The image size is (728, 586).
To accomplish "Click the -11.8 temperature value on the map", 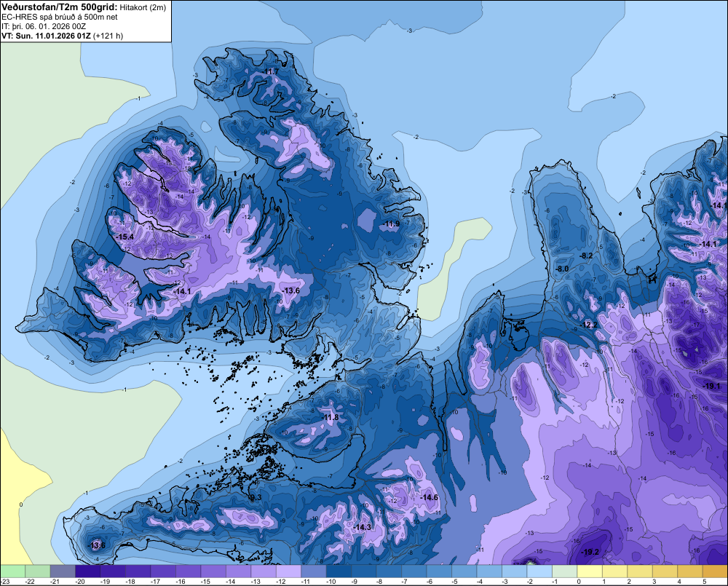I will tap(331, 417).
